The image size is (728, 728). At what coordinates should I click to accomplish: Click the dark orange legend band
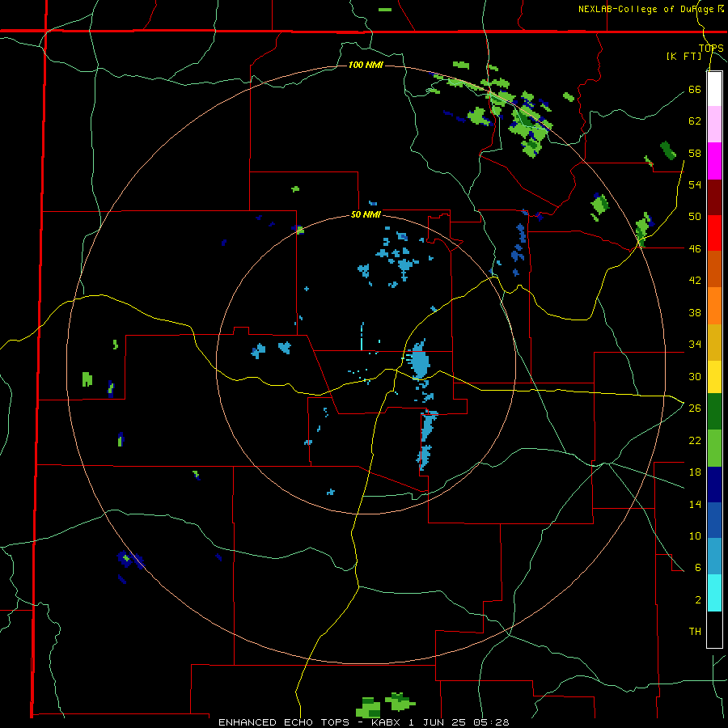(x=714, y=269)
